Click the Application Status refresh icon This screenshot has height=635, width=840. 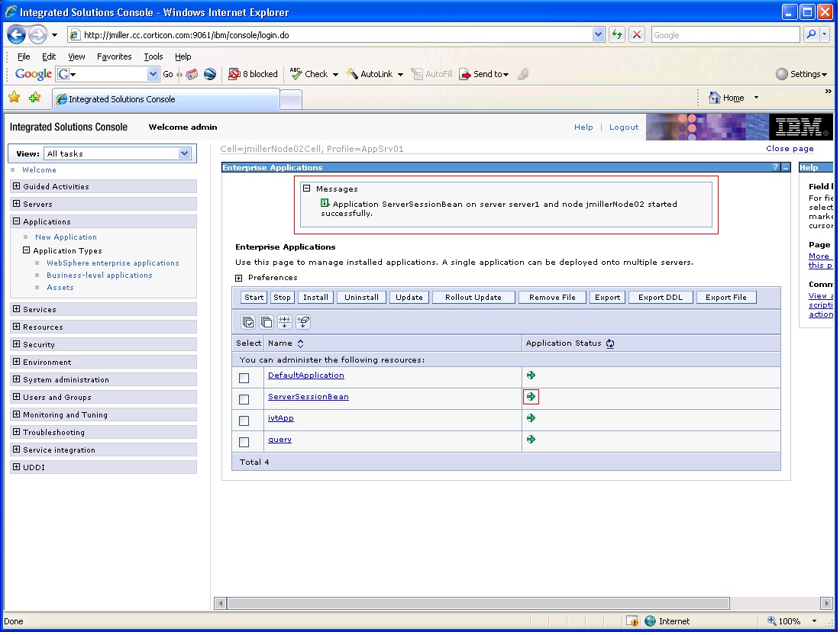click(610, 343)
